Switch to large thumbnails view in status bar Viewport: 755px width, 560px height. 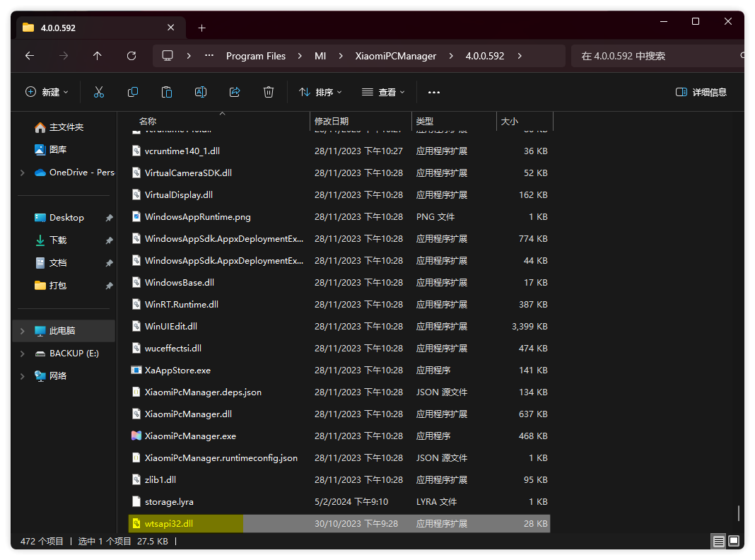tap(734, 542)
